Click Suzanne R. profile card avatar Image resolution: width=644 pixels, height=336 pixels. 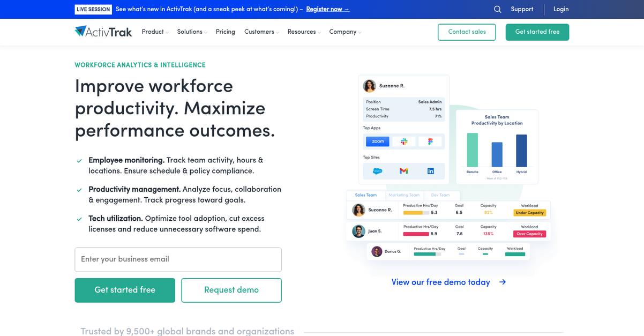point(369,86)
